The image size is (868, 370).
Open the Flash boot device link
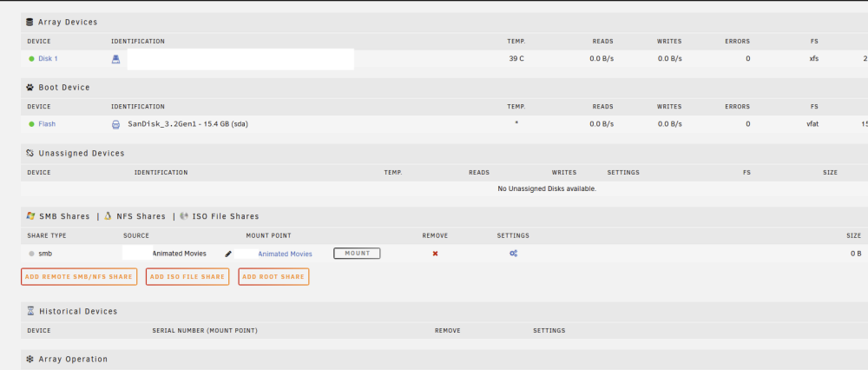[x=47, y=124]
